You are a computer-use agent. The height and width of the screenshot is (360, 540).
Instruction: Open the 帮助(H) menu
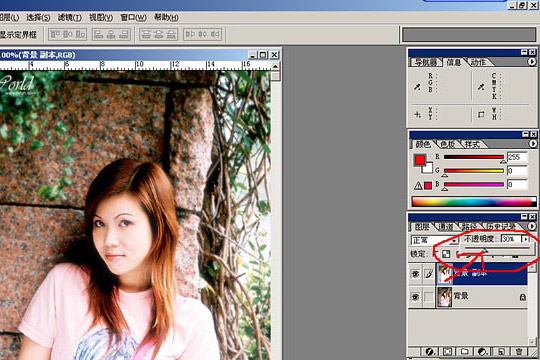tap(166, 17)
